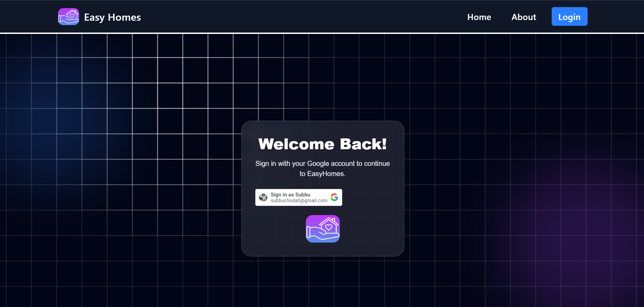Click the "Welcome Back!" heading
The width and height of the screenshot is (644, 307).
(323, 144)
